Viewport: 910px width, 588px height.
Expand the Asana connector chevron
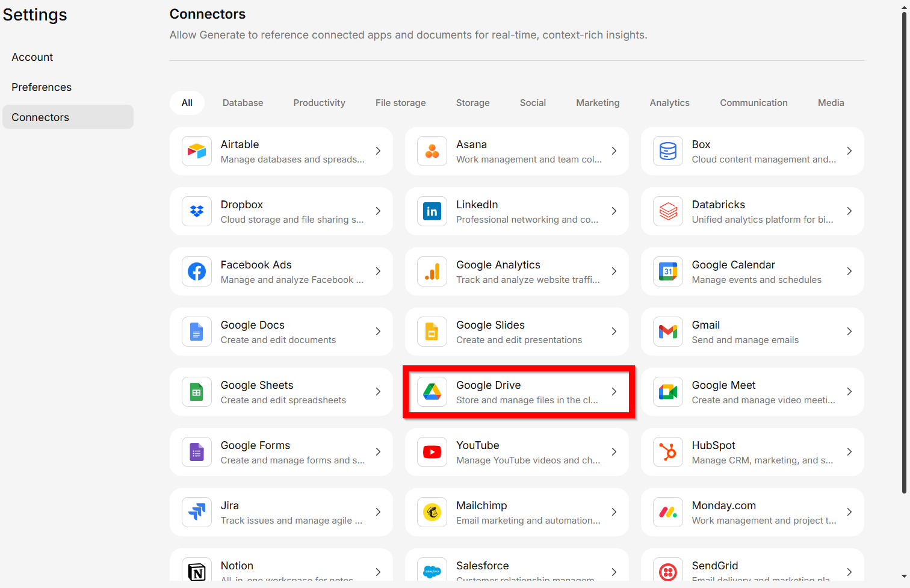click(x=614, y=151)
